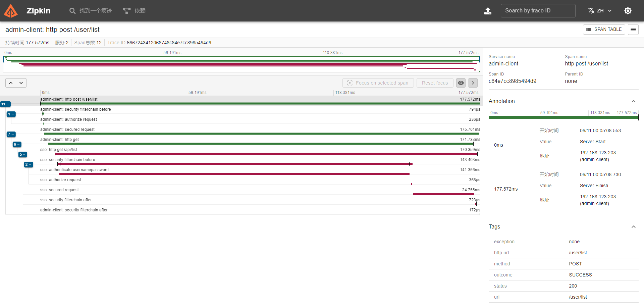
Task: Click the upload JSON trace icon
Action: pos(488,11)
